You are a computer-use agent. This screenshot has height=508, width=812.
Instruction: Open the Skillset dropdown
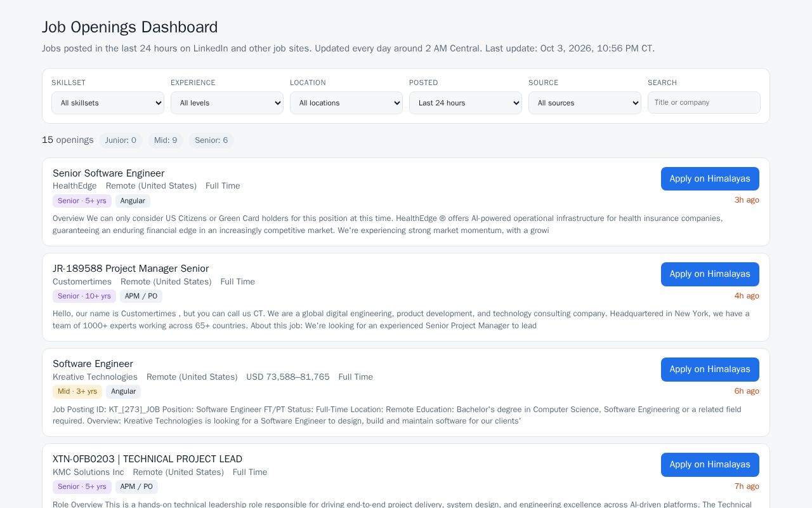[x=108, y=103]
